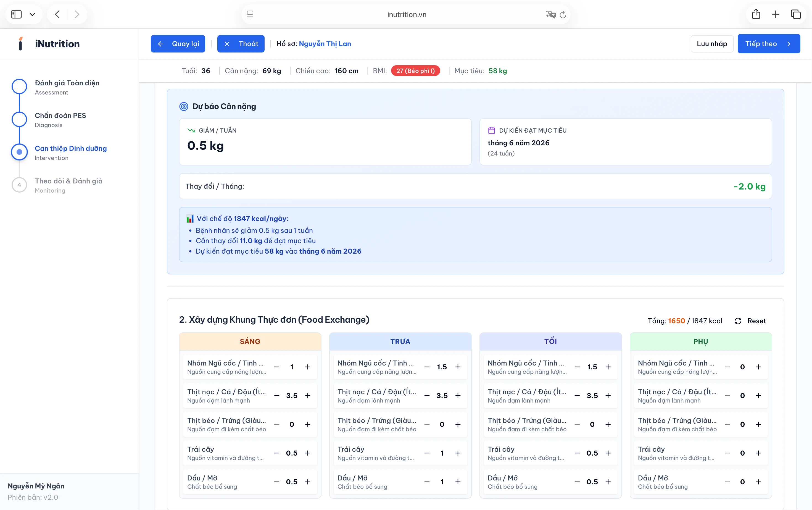Viewport: 812px width, 510px height.
Task: Open the Nguyễn Thị Lan profile link
Action: (325, 44)
